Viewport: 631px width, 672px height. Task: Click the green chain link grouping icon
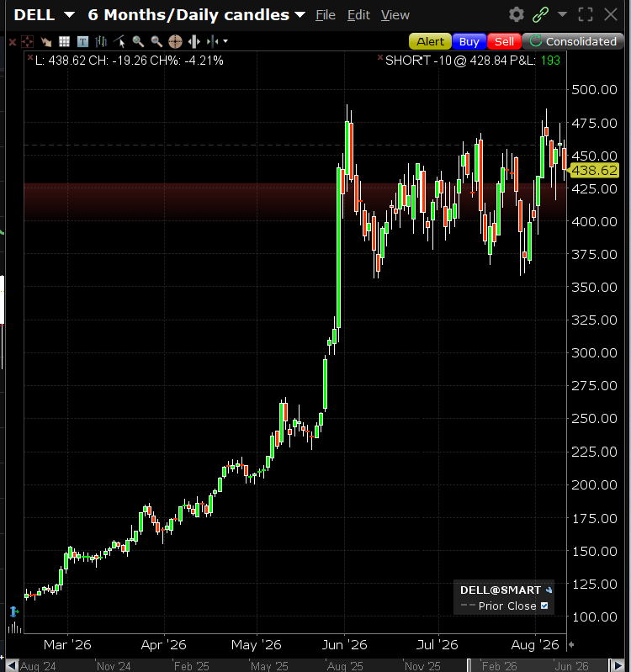pyautogui.click(x=540, y=14)
